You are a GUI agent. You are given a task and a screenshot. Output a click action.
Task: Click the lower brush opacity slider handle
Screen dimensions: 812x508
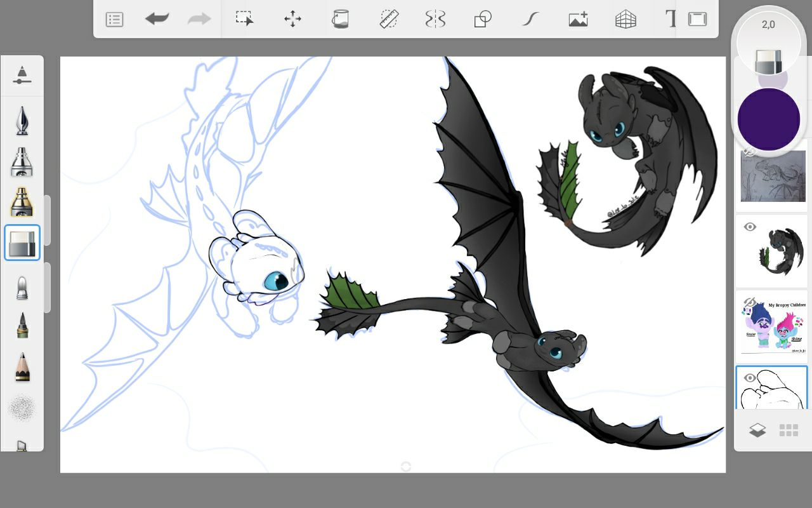point(47,287)
